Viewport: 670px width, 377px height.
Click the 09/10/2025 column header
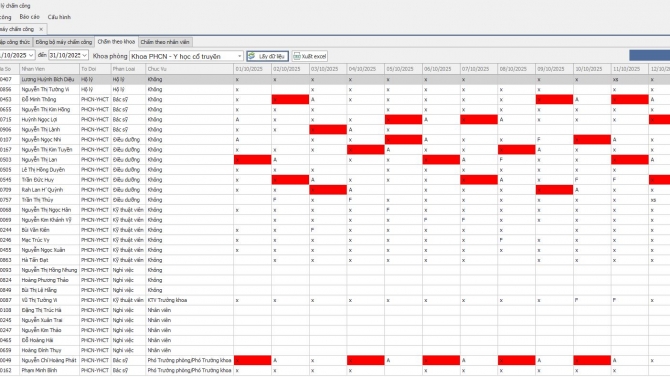coord(554,69)
